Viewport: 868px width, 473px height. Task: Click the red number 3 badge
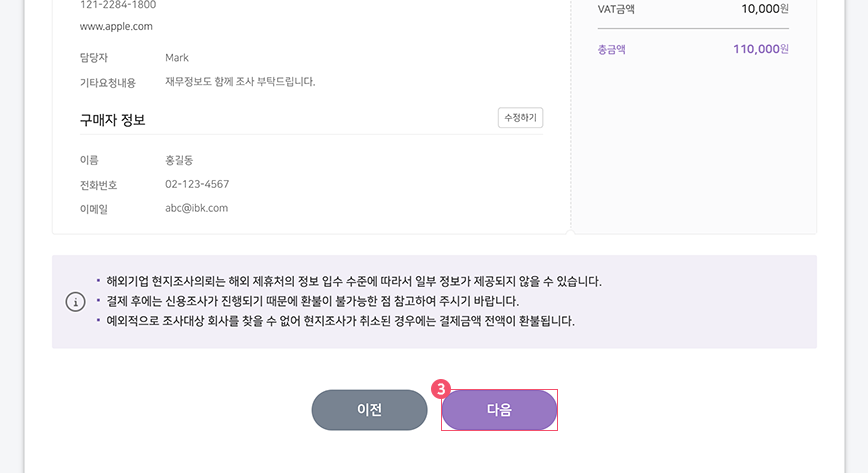tap(441, 389)
